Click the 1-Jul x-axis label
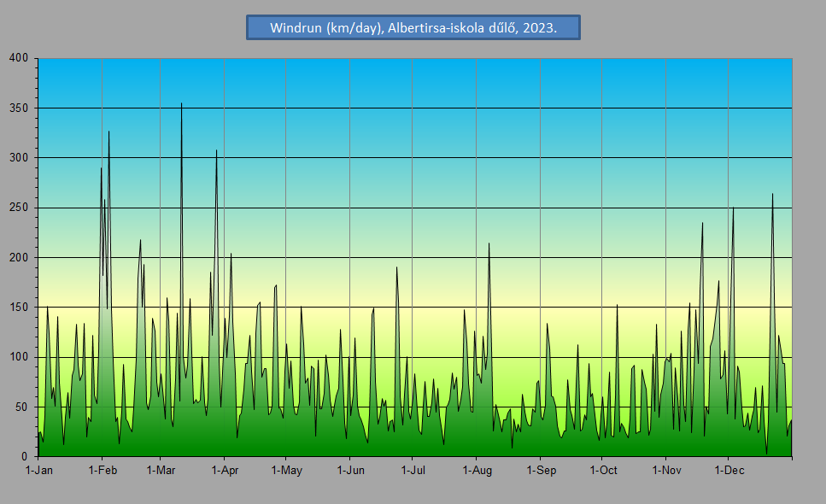Image resolution: width=826 pixels, height=504 pixels. coord(413,470)
